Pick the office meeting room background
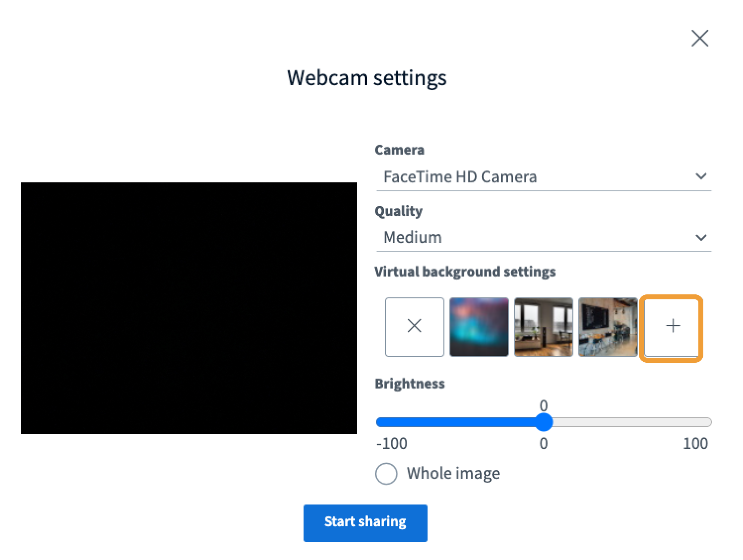The image size is (743, 560). [608, 327]
